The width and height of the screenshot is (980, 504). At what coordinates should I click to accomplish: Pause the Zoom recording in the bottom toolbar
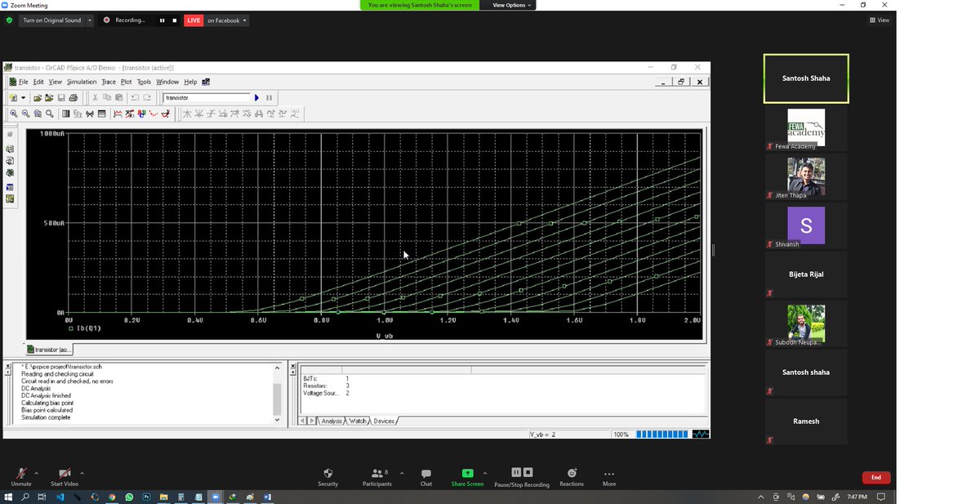click(516, 472)
